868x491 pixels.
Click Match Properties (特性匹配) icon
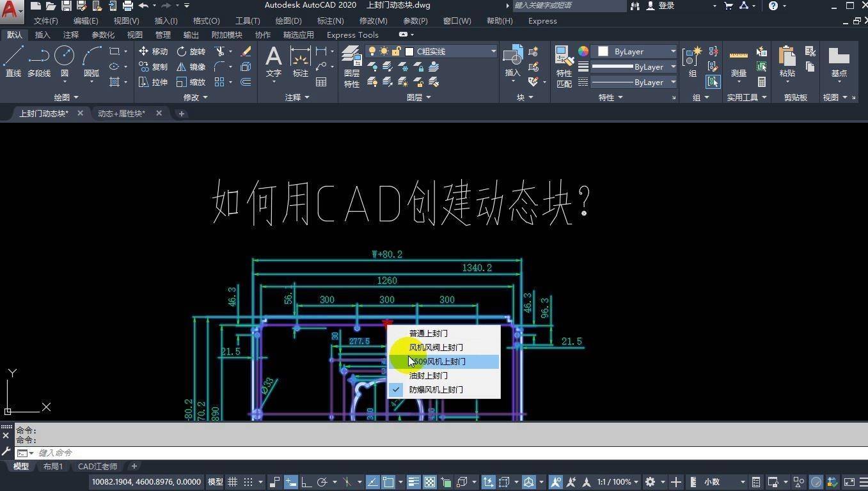click(x=564, y=66)
